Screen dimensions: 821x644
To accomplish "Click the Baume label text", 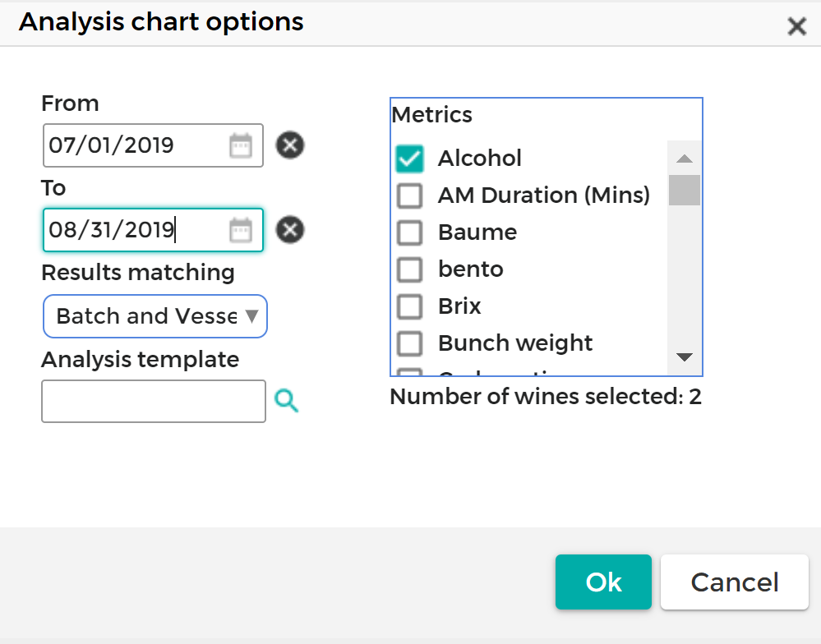I will [x=477, y=232].
